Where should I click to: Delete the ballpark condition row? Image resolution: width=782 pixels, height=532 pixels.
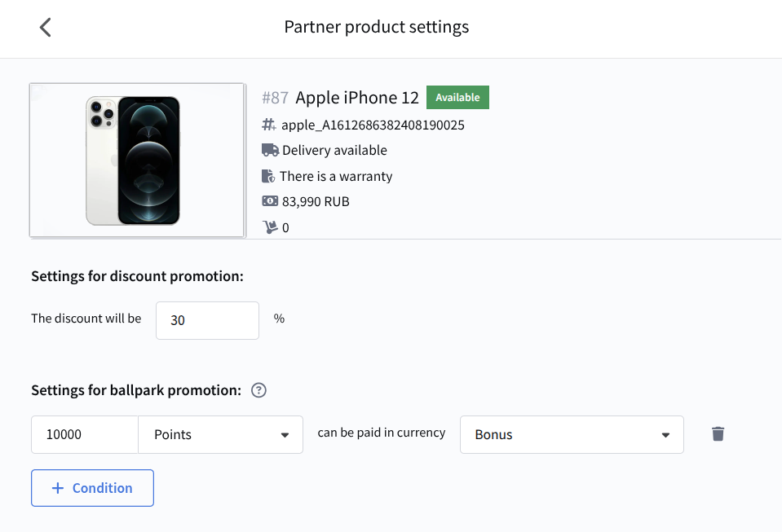pos(718,434)
